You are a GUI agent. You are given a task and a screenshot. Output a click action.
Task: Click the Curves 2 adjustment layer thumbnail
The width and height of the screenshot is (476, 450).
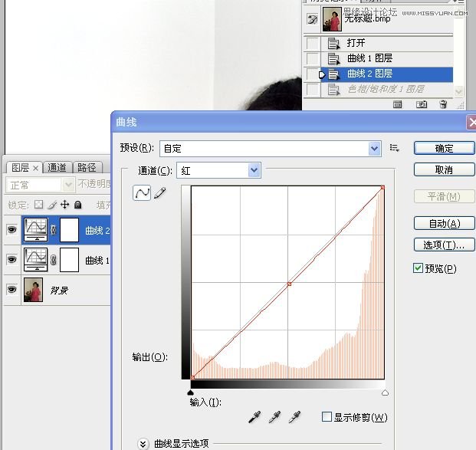(36, 229)
